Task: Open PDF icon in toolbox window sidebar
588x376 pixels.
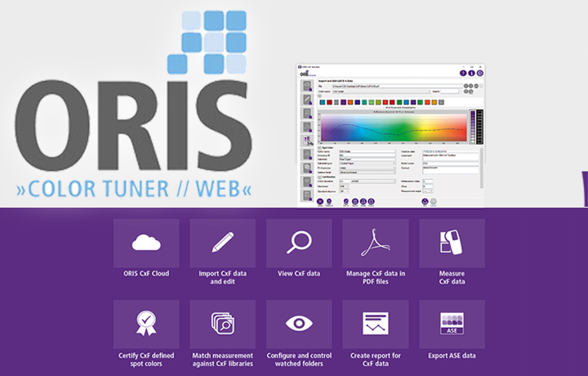Action: 307,128
